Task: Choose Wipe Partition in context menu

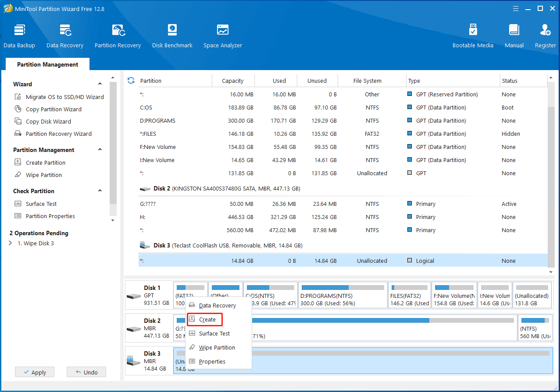Action: [217, 348]
